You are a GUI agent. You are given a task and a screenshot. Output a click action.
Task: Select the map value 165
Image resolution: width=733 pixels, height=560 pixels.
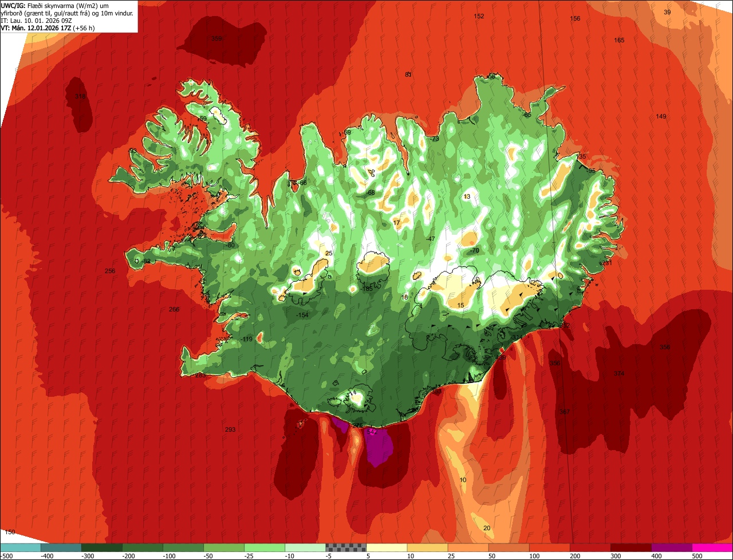[x=619, y=40]
